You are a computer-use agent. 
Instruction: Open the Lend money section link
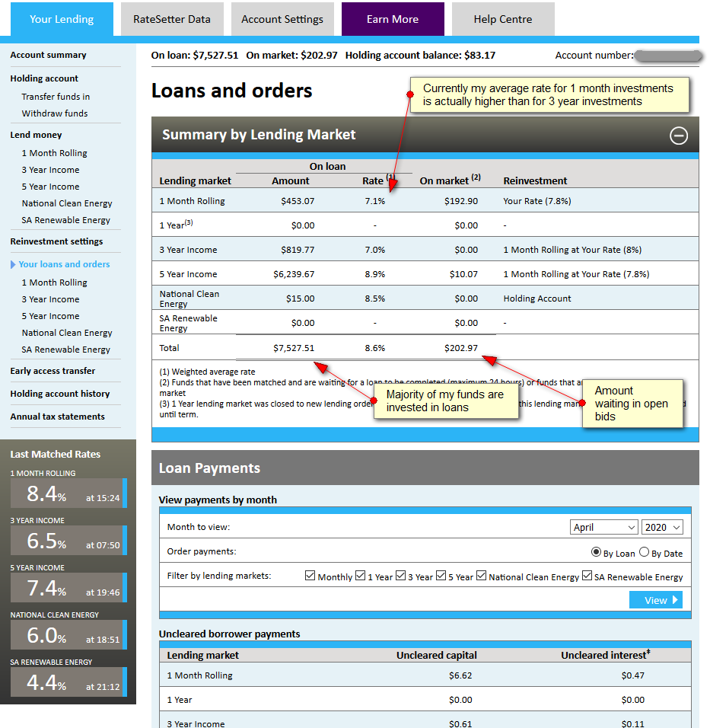pyautogui.click(x=36, y=135)
